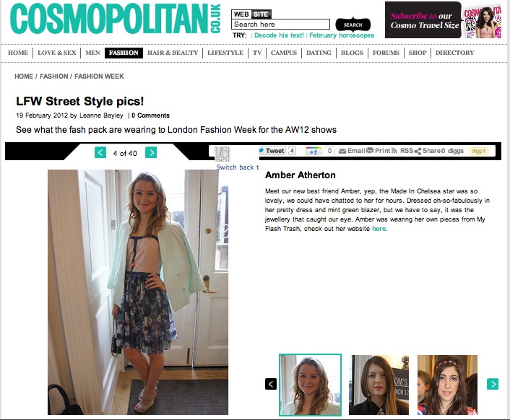Screen dimensions: 510x420
Task: Advance to next gallery photo arrow
Action: tap(151, 152)
